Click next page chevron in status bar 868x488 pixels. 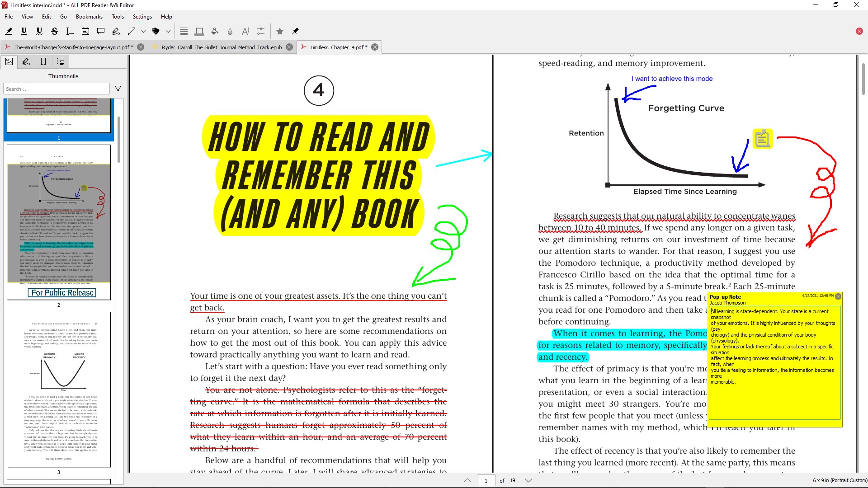(x=528, y=480)
